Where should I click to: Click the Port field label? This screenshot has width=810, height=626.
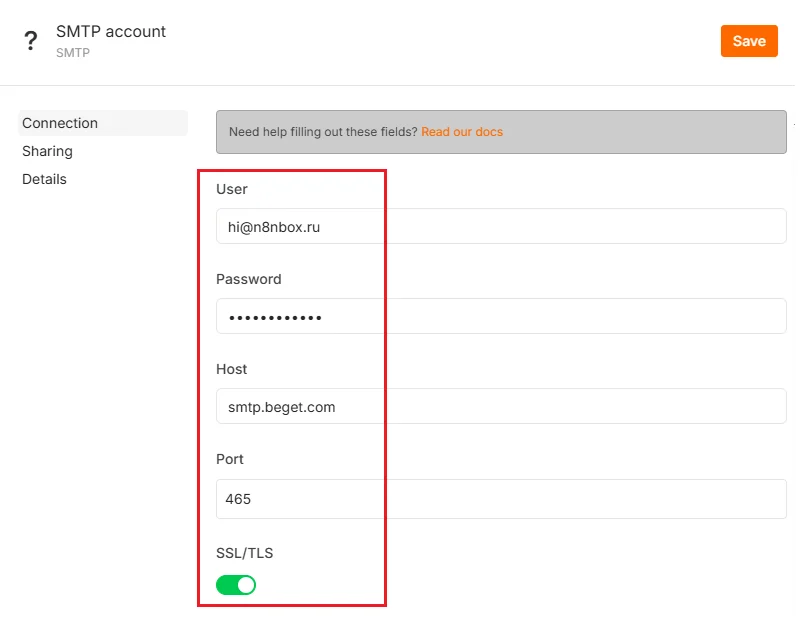click(229, 459)
